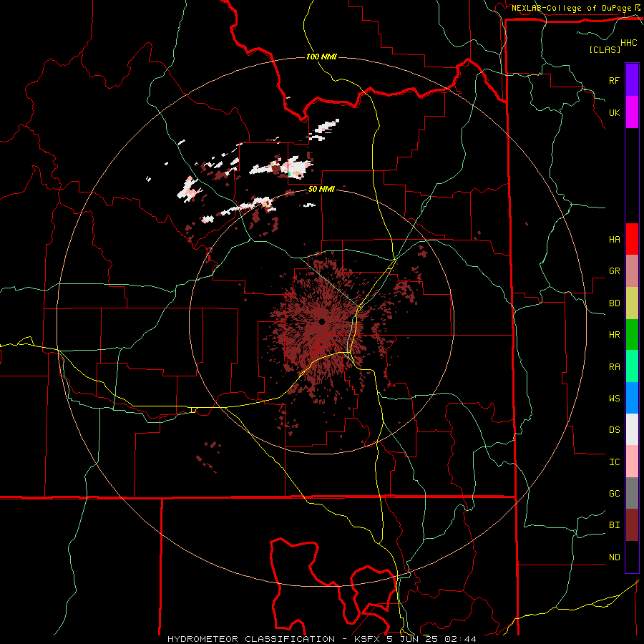
Task: Click the GC legend label
Action: pyautogui.click(x=614, y=494)
